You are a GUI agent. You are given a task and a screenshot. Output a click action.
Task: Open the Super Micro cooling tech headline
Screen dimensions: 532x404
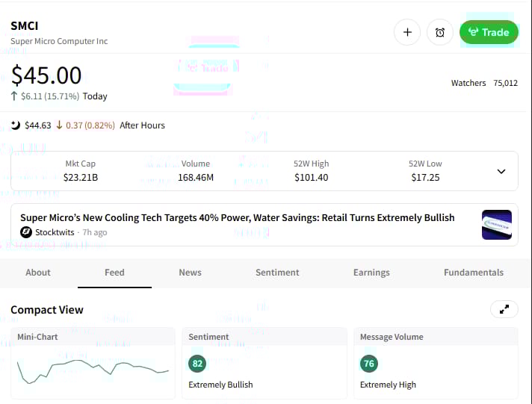tap(237, 218)
